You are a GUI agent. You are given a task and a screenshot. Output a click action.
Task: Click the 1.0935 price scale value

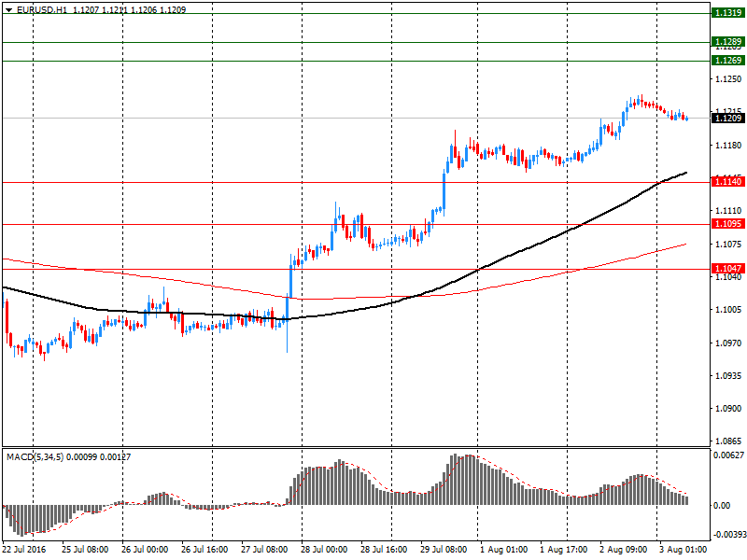[728, 376]
